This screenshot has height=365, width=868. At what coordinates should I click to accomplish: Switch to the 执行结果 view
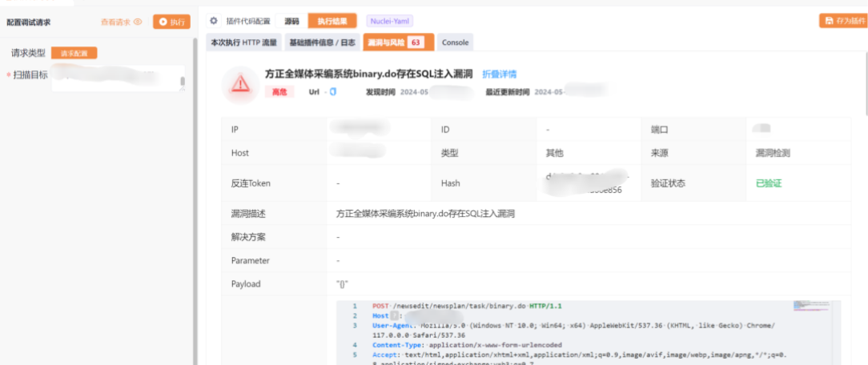coord(332,21)
